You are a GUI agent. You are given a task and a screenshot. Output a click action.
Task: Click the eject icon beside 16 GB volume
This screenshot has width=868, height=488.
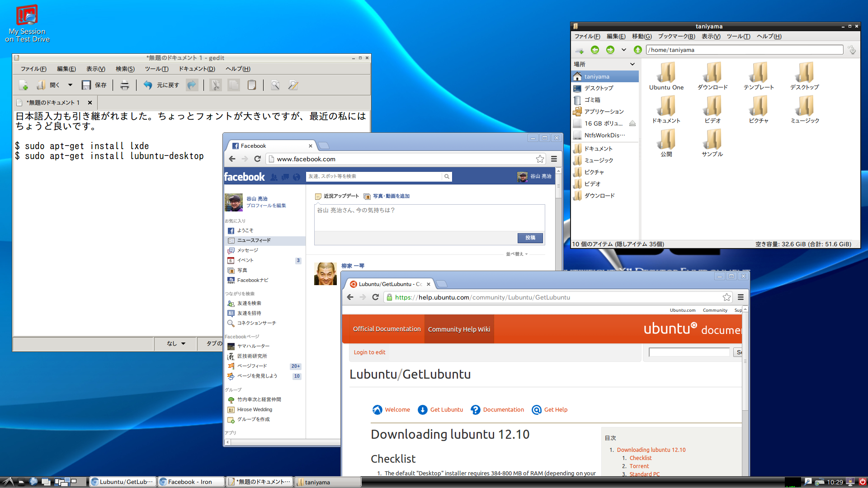click(x=632, y=123)
